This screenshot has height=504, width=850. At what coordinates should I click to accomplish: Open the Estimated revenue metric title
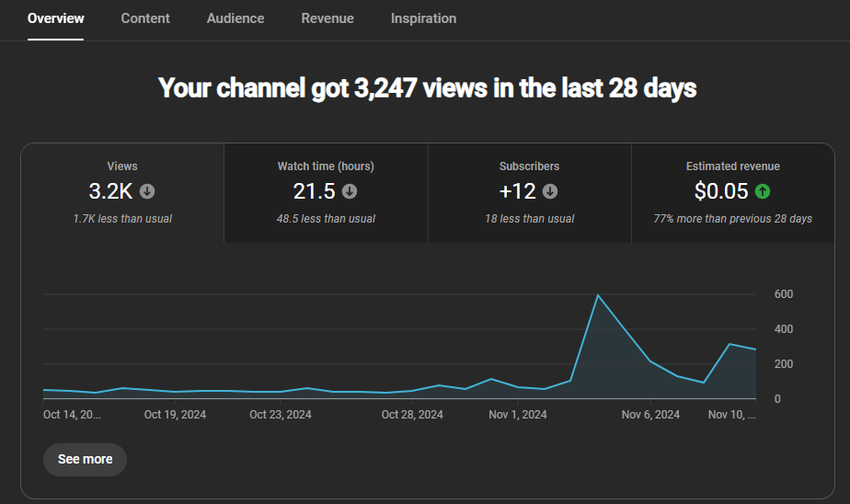(x=732, y=166)
